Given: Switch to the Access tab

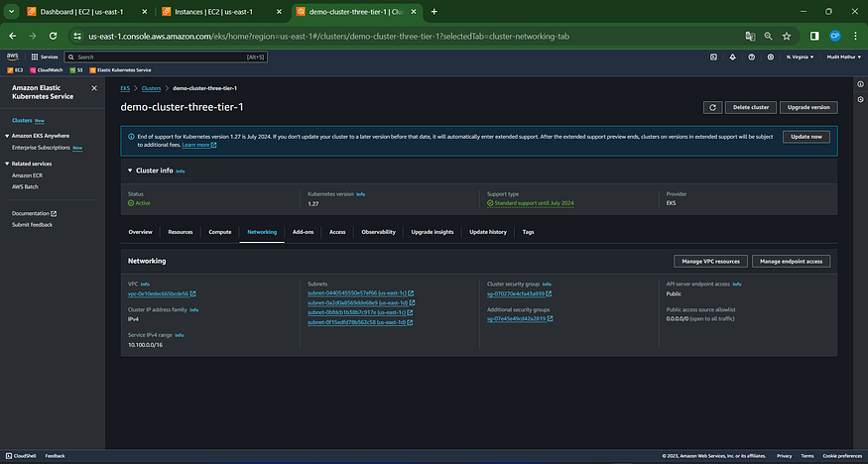Looking at the screenshot, I should pos(337,232).
